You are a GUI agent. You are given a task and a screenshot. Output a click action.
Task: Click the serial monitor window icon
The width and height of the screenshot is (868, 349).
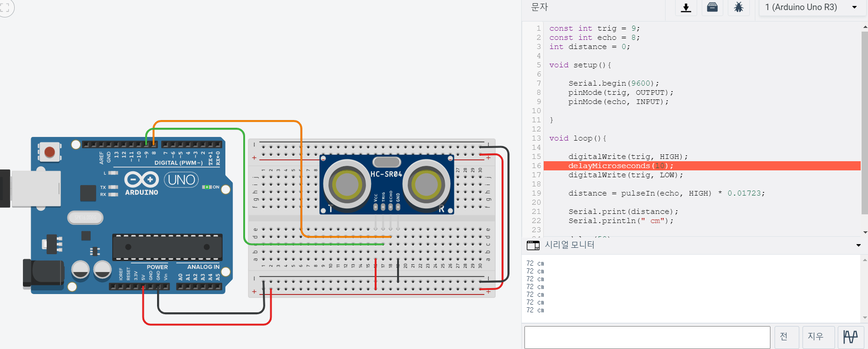[x=533, y=245]
